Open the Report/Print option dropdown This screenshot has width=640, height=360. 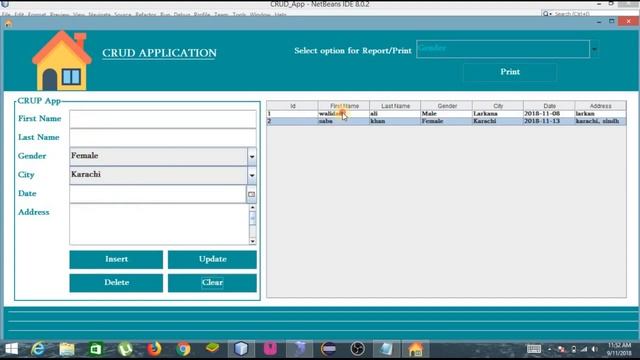[594, 49]
